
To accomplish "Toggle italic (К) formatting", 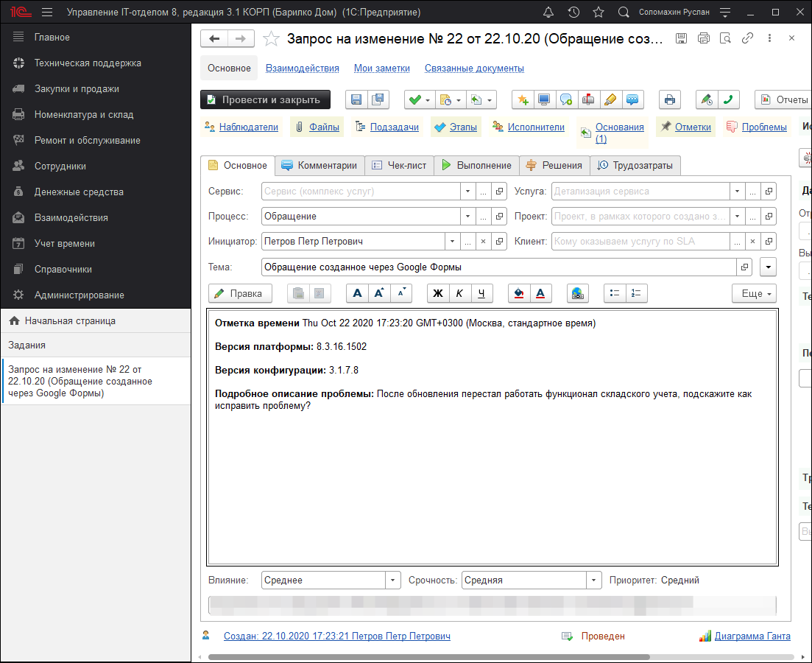I will click(459, 293).
